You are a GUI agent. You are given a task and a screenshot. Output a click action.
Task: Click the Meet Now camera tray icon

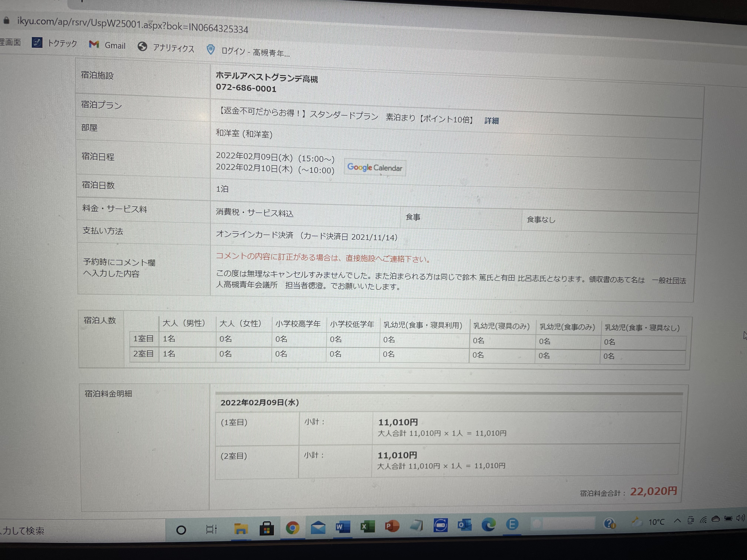pyautogui.click(x=691, y=520)
